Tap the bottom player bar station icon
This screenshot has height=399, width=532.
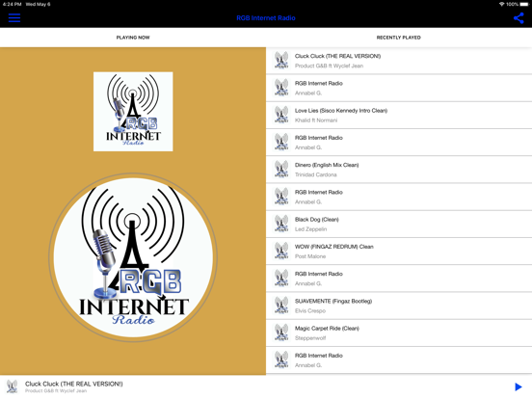[13, 386]
